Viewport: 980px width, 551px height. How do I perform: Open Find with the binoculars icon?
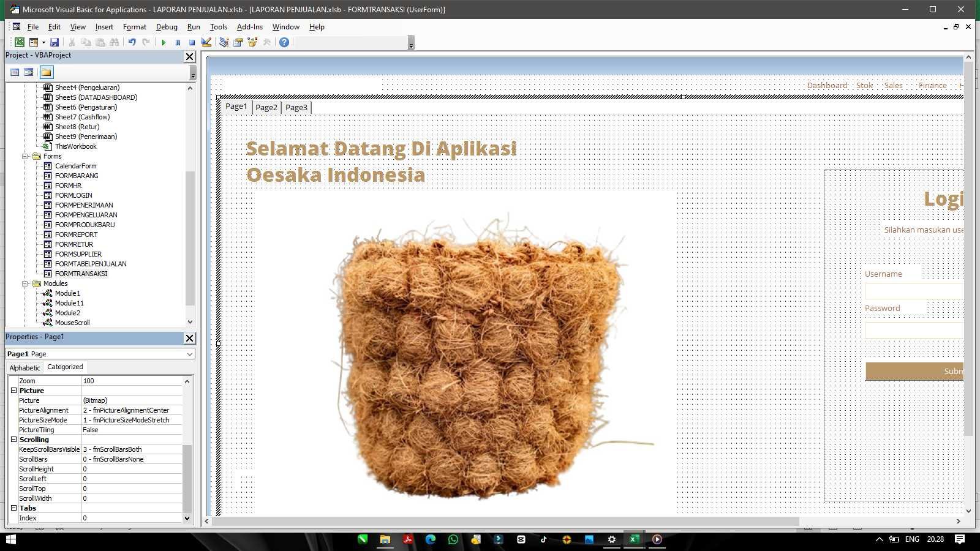point(114,42)
